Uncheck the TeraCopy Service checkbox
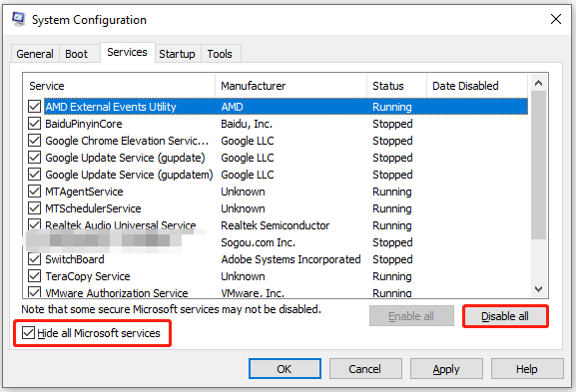Screen dimensions: 576x392 (35, 276)
